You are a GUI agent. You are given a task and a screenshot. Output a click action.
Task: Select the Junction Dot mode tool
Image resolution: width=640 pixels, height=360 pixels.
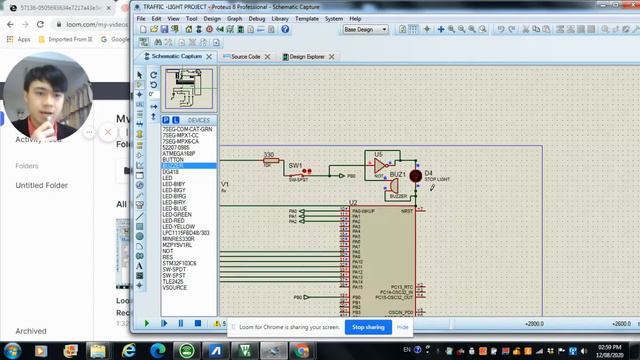point(140,95)
